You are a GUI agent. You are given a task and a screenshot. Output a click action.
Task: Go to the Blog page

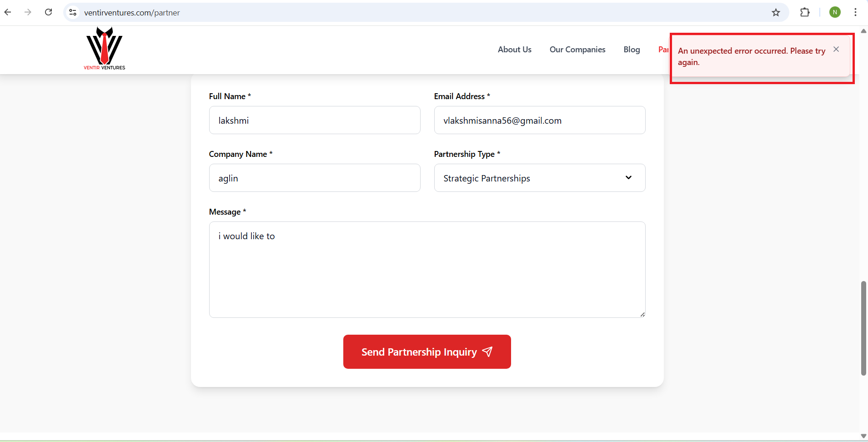(632, 50)
